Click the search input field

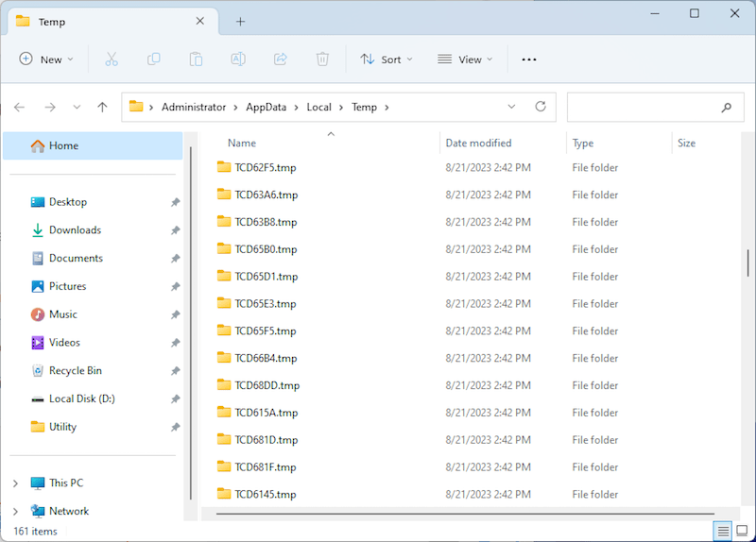click(x=643, y=107)
